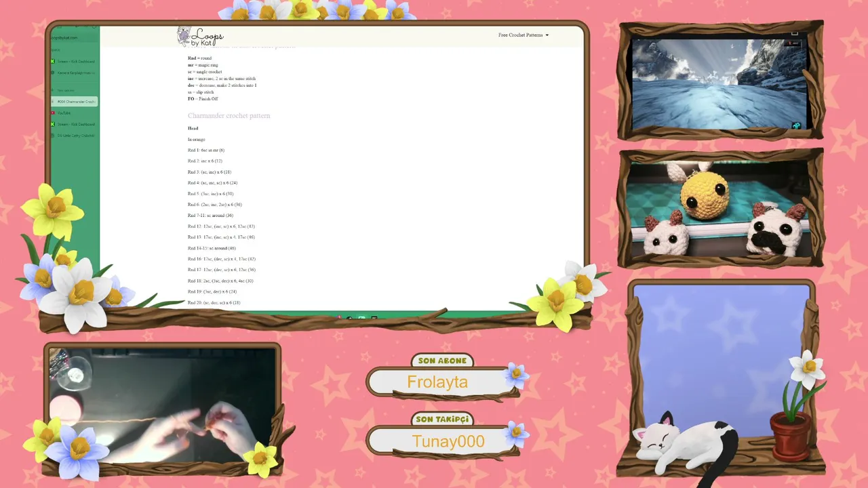Viewport: 868px width, 488px height.
Task: Switch to the YouTube sidebar tab
Action: pyautogui.click(x=75, y=113)
